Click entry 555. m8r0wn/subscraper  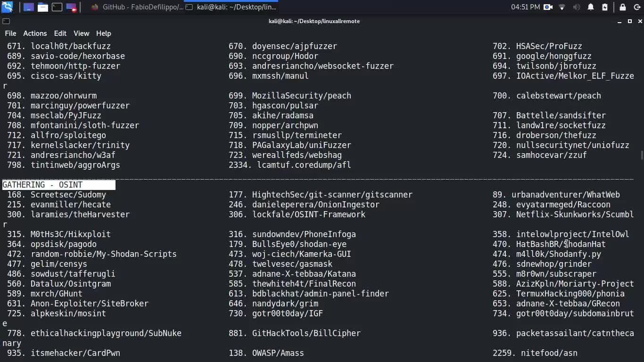click(545, 274)
